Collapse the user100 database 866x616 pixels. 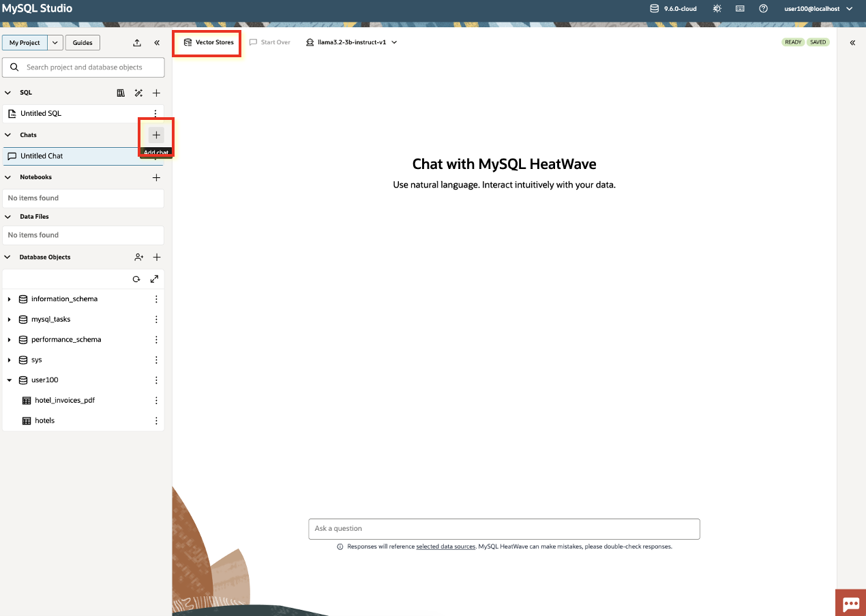coord(10,380)
